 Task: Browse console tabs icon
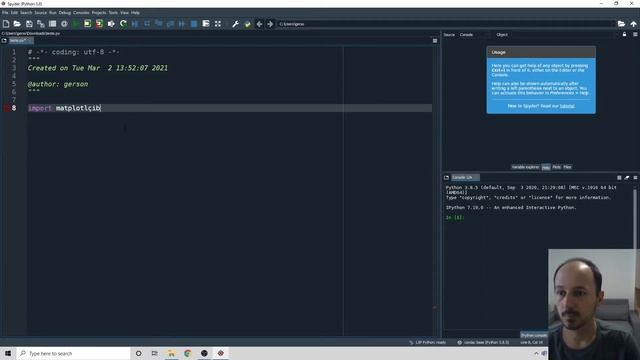coord(447,178)
